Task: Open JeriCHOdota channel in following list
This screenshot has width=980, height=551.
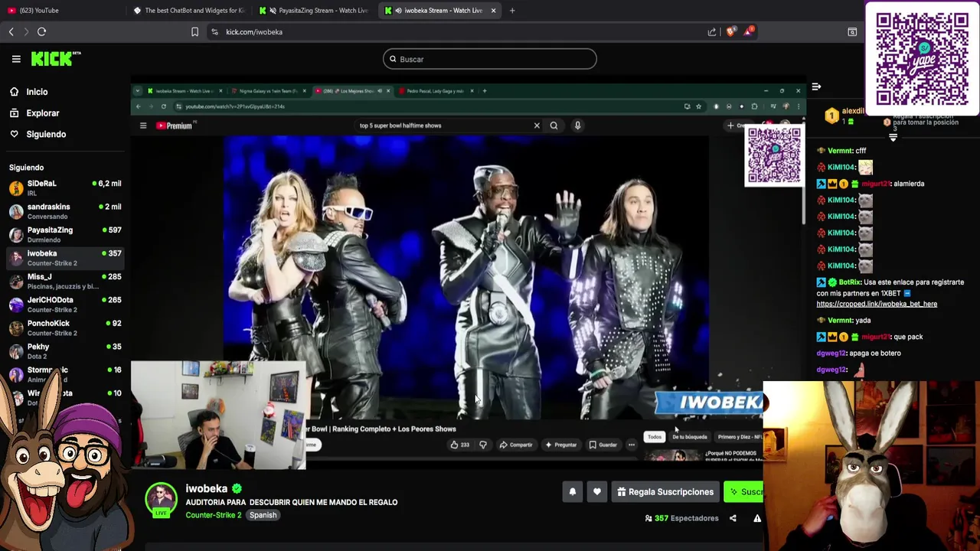Action: pyautogui.click(x=65, y=305)
